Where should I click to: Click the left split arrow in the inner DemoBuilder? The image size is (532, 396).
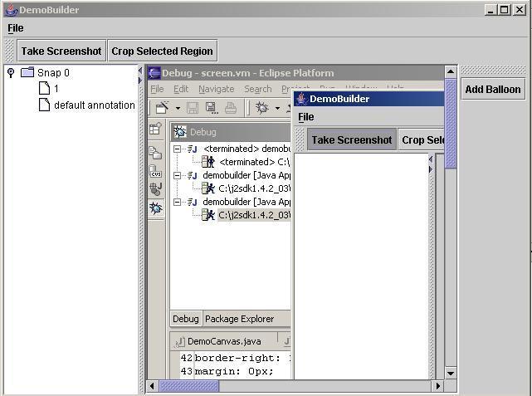click(431, 159)
